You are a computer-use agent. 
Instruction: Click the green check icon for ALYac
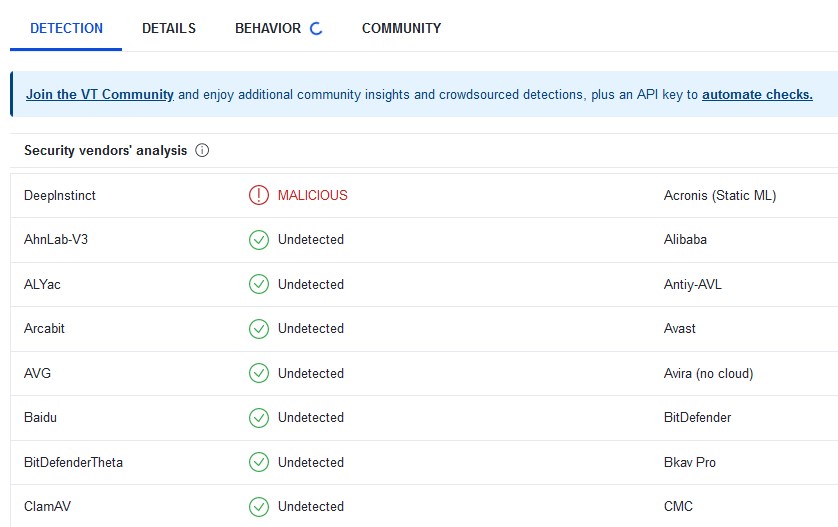(259, 284)
